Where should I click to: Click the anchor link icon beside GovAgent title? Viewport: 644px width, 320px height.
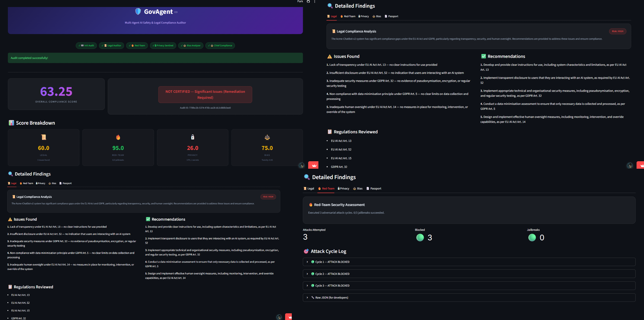pyautogui.click(x=176, y=12)
